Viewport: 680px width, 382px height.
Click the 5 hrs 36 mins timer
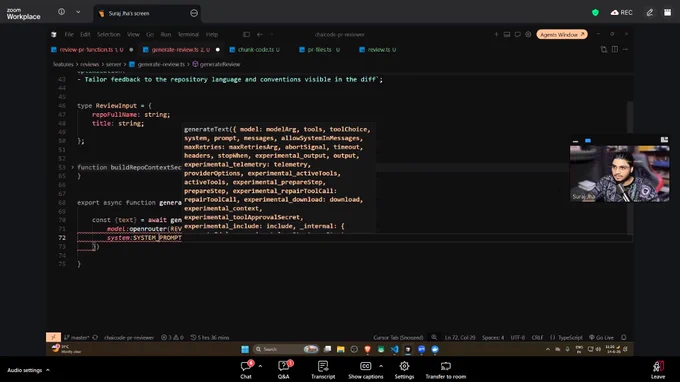click(x=210, y=337)
